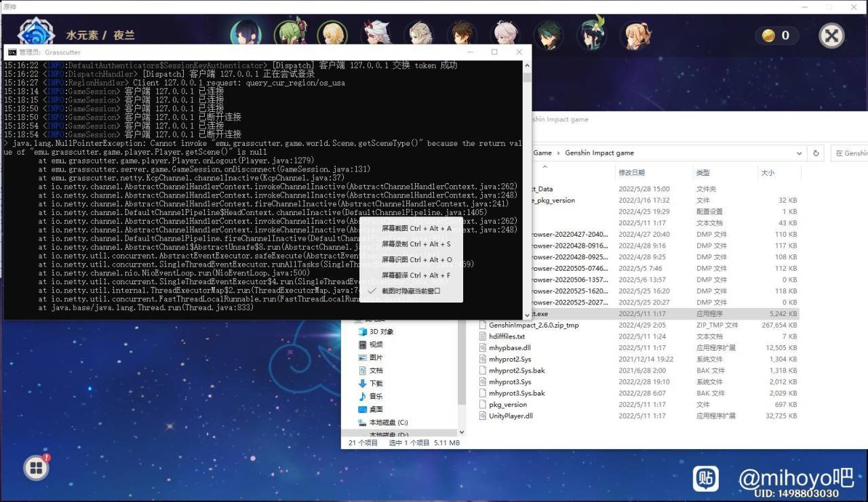Image resolution: width=868 pixels, height=502 pixels.
Task: Click the hdiffiles.txt document icon
Action: click(483, 336)
